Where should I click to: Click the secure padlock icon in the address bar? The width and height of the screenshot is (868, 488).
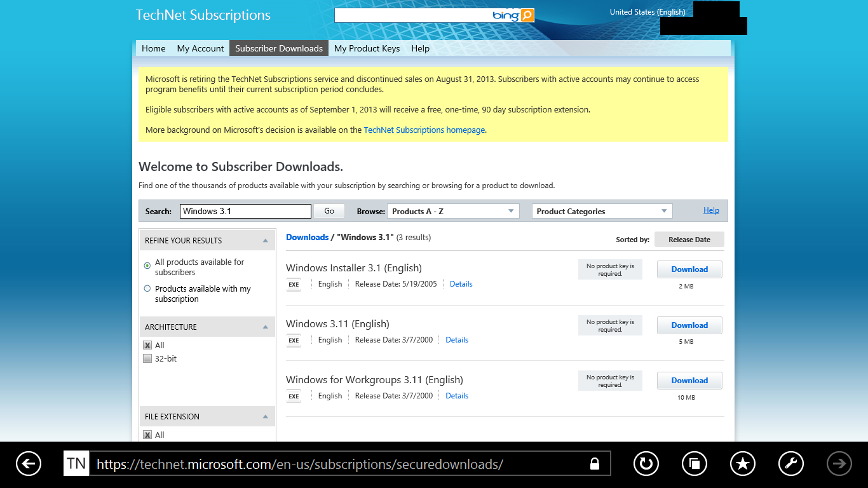click(595, 464)
